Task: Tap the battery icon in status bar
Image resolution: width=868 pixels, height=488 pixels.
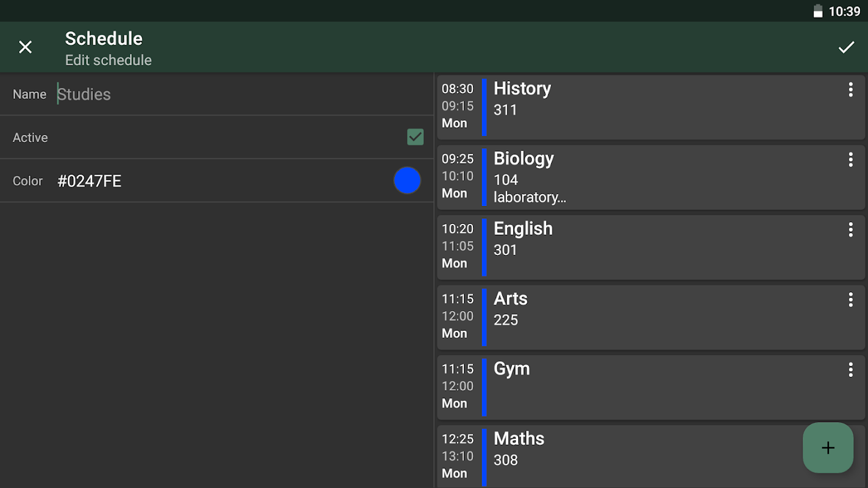Action: coord(818,11)
